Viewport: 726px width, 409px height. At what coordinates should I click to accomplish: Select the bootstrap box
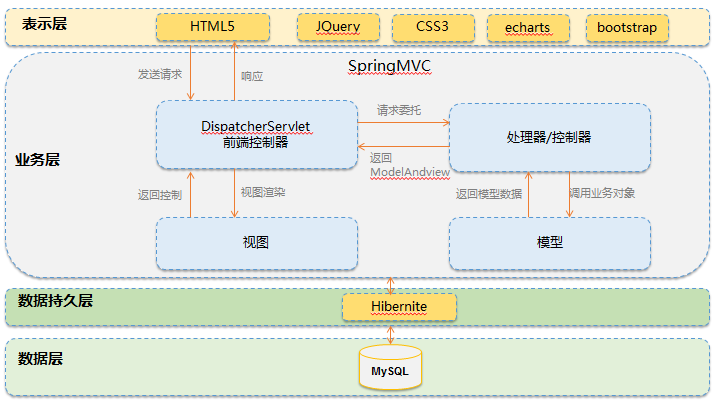click(x=627, y=27)
